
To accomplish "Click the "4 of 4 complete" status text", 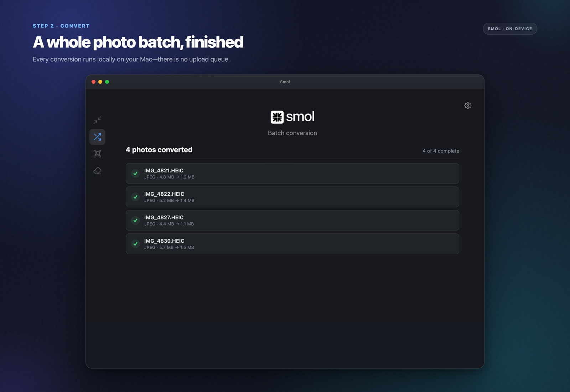I will click(x=441, y=151).
